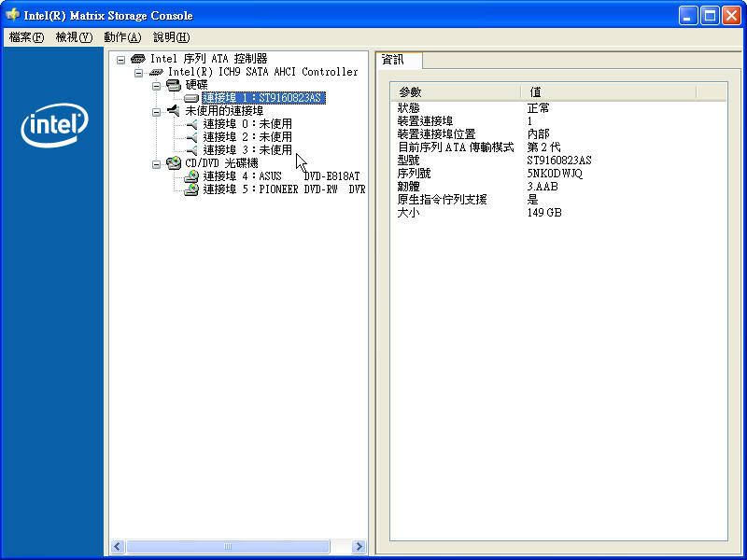The width and height of the screenshot is (747, 560).
Task: Maximize the Matrix Storage Console window
Action: coord(710,16)
